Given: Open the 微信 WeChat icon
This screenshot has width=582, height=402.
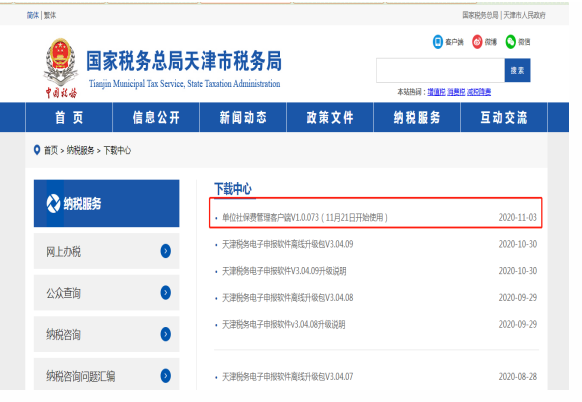Looking at the screenshot, I should pyautogui.click(x=511, y=42).
